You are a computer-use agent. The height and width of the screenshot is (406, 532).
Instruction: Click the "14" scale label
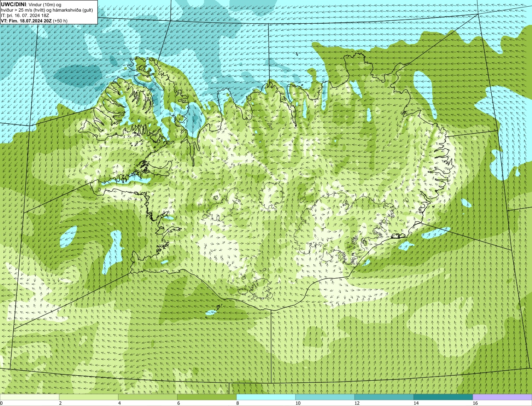[x=416, y=403]
